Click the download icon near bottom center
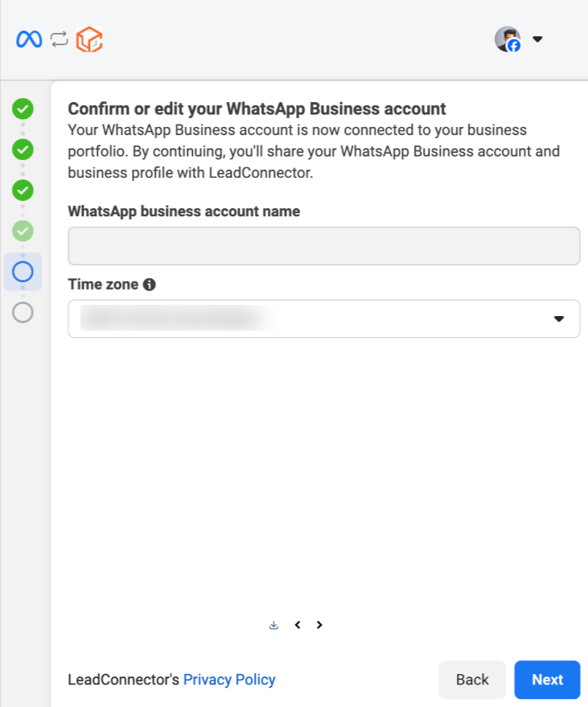 [273, 625]
